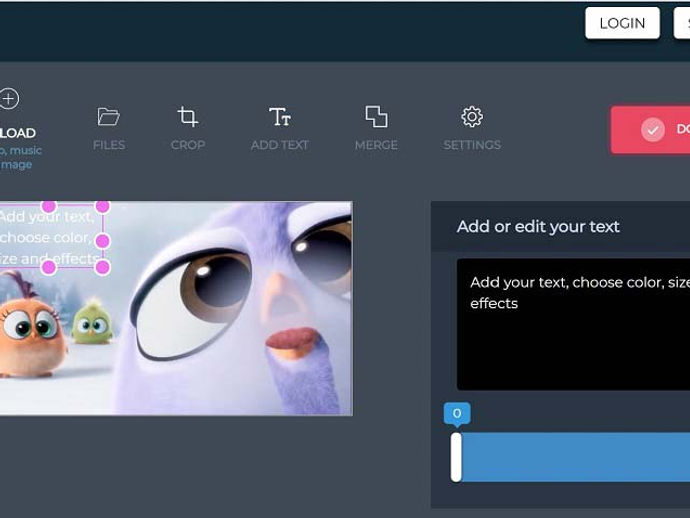Click the MERGE label in toolbar
This screenshot has width=690, height=518.
[x=376, y=145]
